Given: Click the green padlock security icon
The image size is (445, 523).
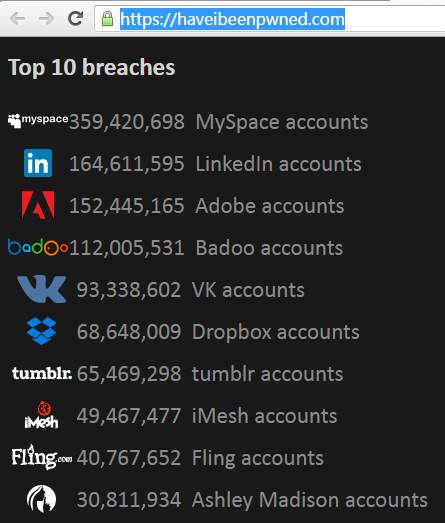Looking at the screenshot, I should click(x=107, y=19).
